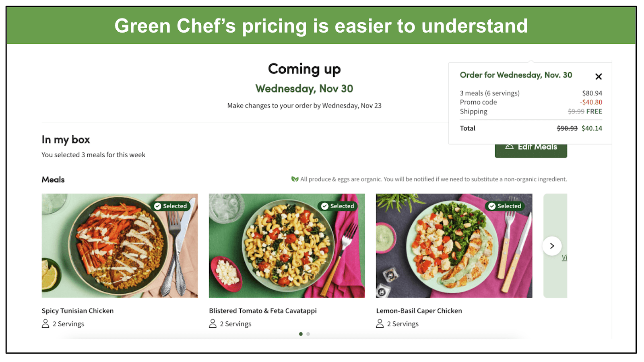
Task: Select the second carousel page dot
Action: 308,334
